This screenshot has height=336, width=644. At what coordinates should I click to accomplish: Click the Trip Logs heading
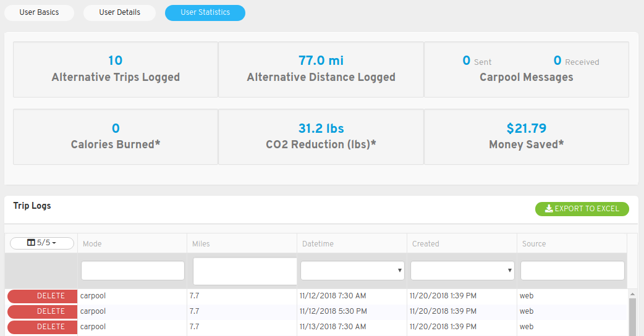click(x=32, y=206)
